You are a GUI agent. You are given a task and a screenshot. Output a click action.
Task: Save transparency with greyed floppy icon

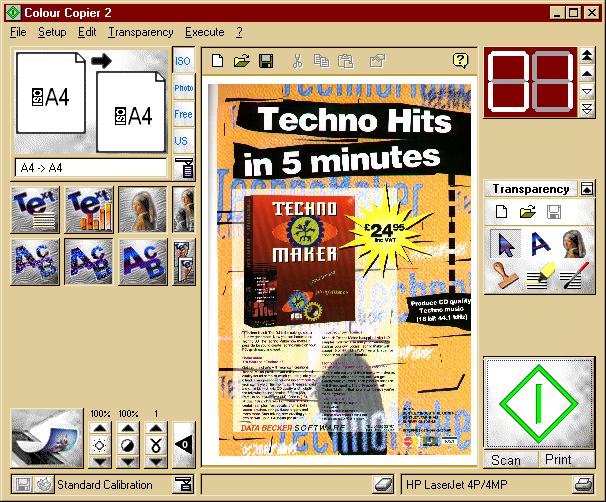coord(553,212)
